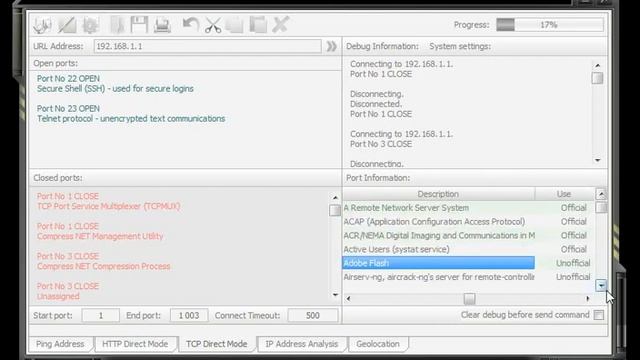The image size is (640, 360).
Task: Click the Connect Timeout field
Action: pos(313,316)
